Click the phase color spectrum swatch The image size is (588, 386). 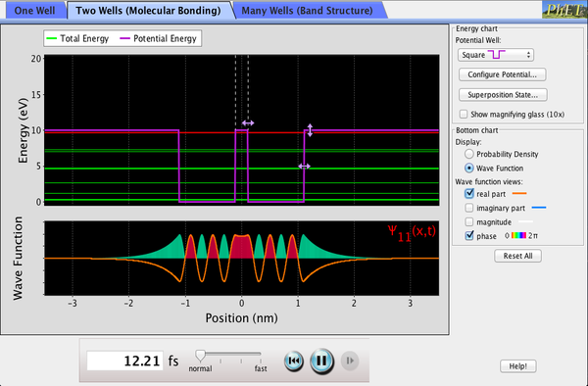(x=518, y=236)
